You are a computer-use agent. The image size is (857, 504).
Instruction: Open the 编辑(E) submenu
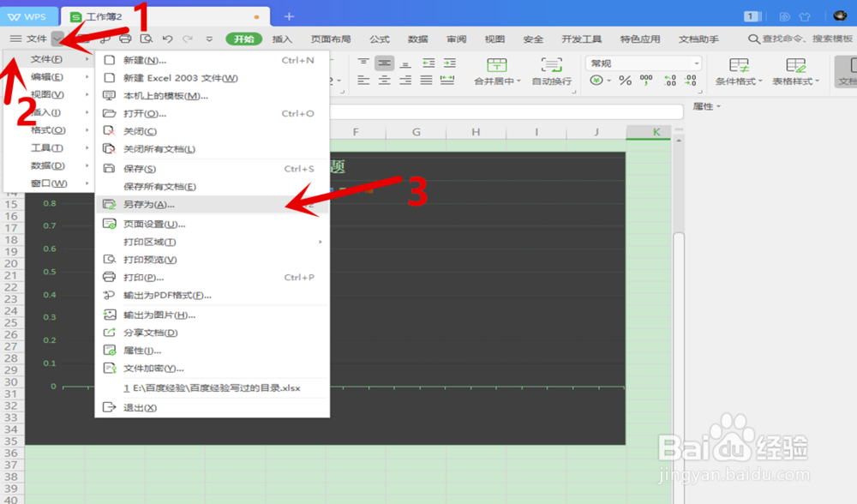tap(48, 76)
